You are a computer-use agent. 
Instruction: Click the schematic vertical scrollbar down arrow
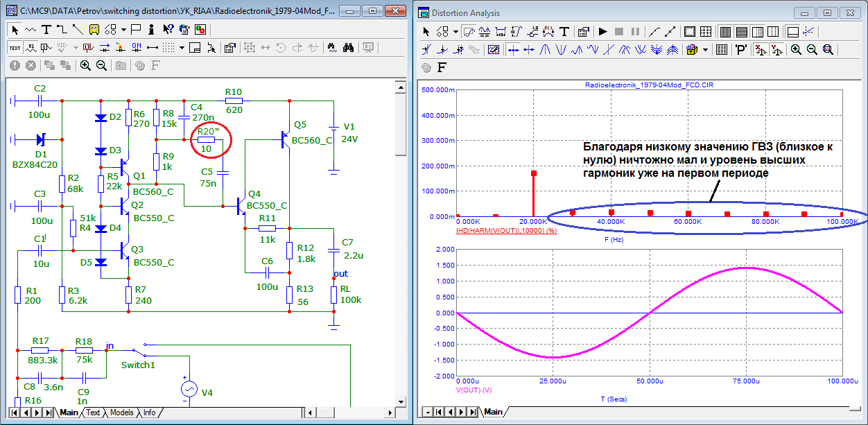tap(400, 400)
